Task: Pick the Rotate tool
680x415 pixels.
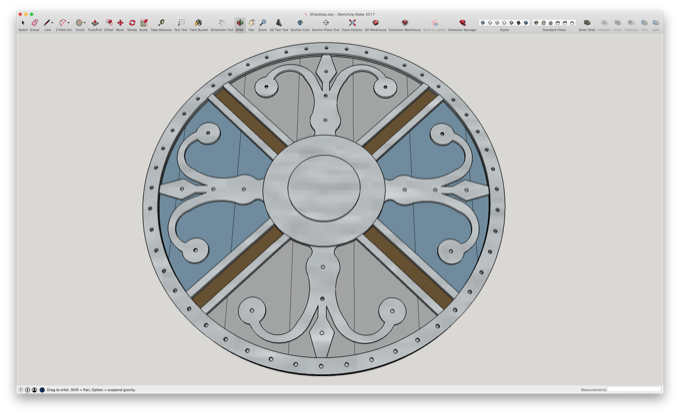Action: (x=132, y=23)
